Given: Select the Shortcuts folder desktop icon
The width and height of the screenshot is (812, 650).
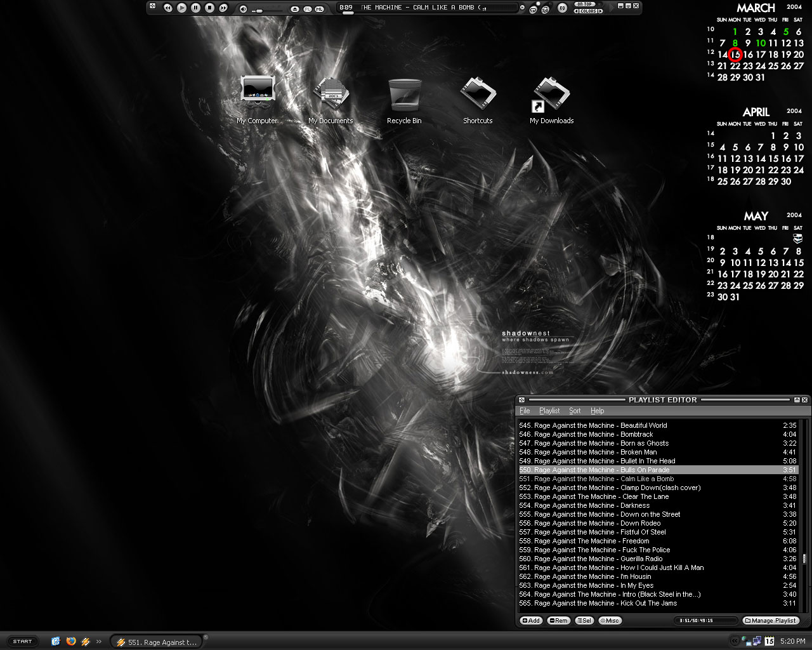Looking at the screenshot, I should (478, 100).
